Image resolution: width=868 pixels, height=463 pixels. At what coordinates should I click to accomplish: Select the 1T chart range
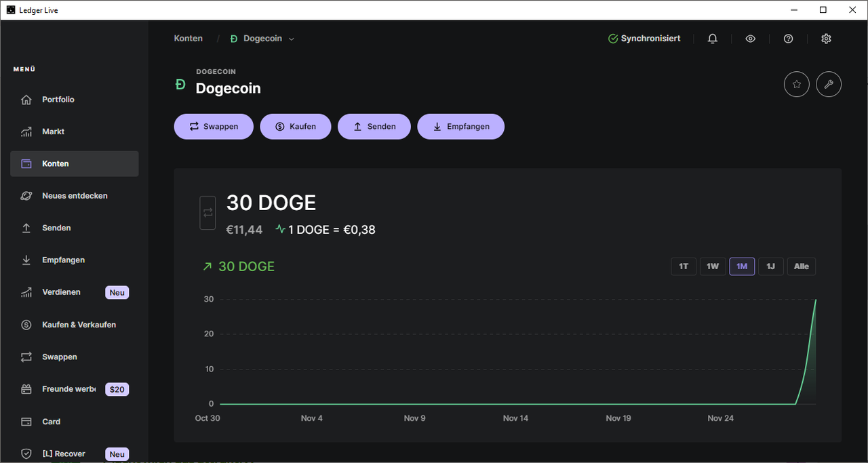(684, 266)
